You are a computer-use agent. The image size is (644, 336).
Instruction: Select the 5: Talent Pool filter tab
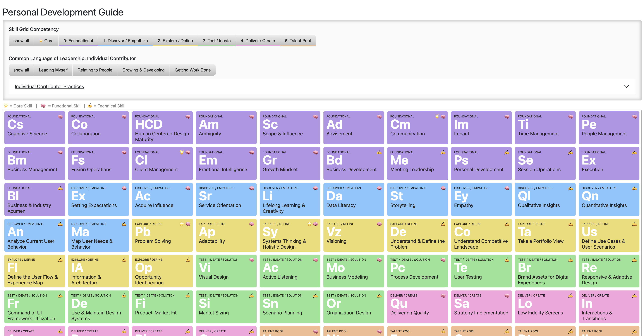point(298,41)
